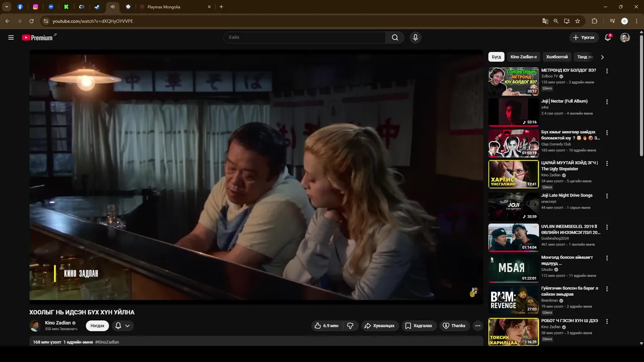Install app icon in address bar
Screen dimensions: 644x362
click(x=567, y=21)
